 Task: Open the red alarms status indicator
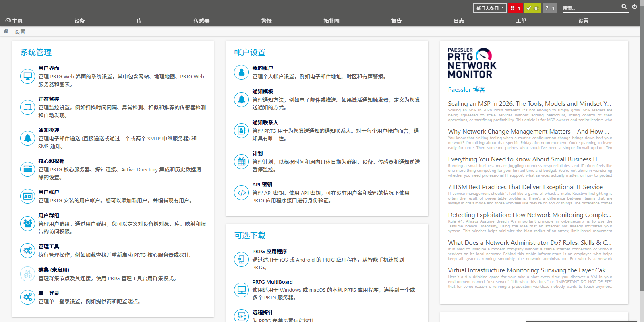pyautogui.click(x=515, y=8)
